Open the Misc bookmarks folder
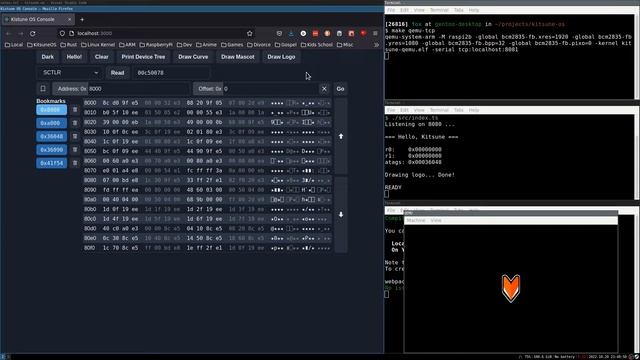Image resolution: width=640 pixels, height=360 pixels. pyautogui.click(x=345, y=45)
